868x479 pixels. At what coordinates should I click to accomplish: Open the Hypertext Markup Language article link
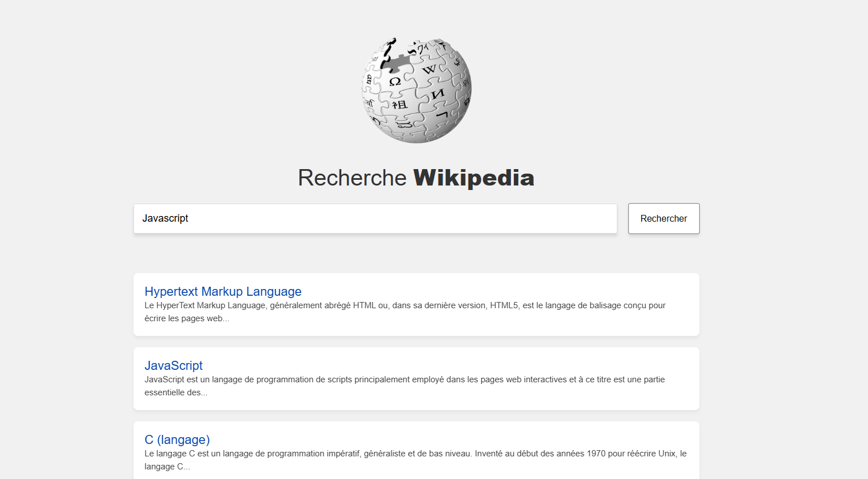[x=223, y=291]
